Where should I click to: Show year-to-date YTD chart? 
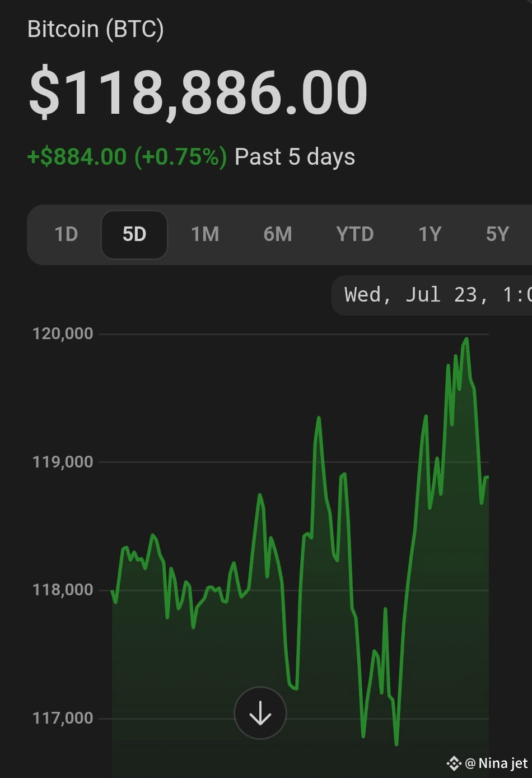pyautogui.click(x=355, y=234)
